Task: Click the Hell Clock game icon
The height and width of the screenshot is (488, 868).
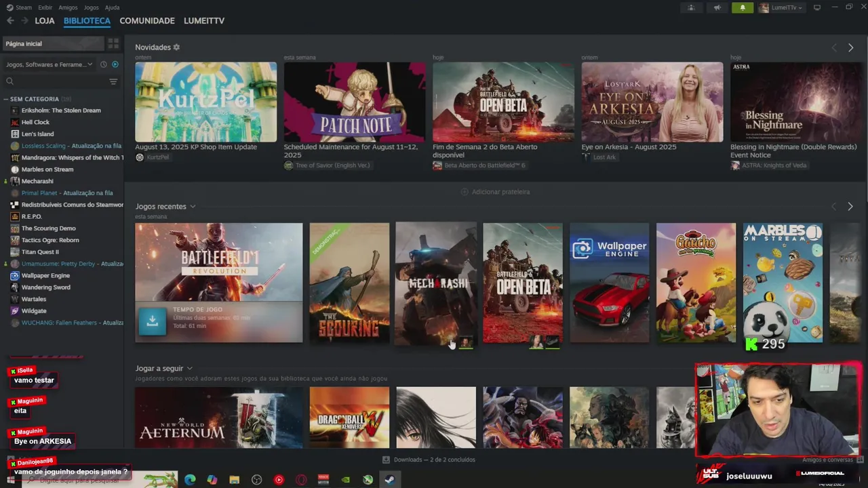Action: 15,122
